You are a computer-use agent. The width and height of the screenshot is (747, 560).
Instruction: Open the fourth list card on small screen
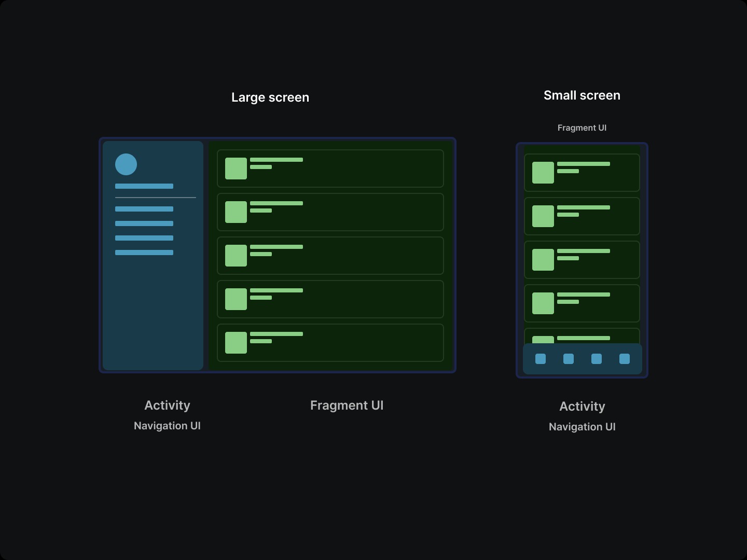click(x=582, y=303)
